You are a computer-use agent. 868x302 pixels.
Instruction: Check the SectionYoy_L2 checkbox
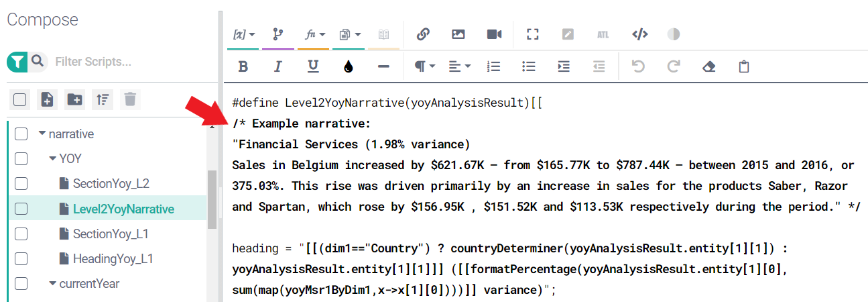(x=21, y=184)
